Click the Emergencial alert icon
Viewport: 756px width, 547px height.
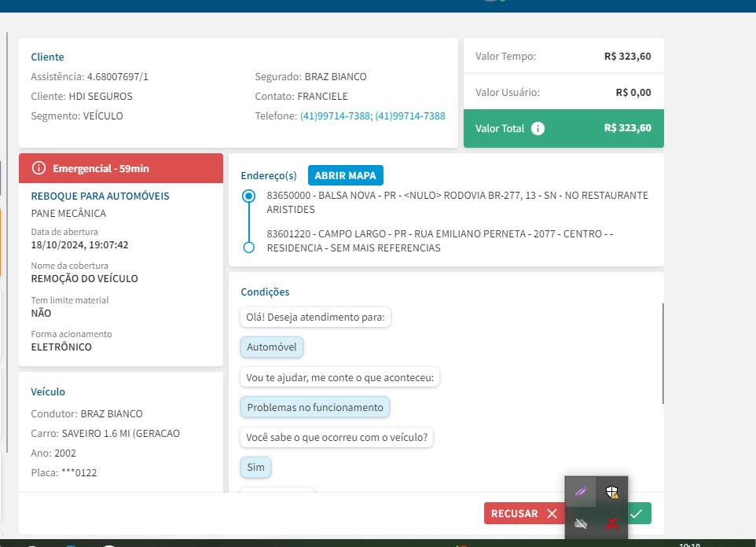pos(39,168)
